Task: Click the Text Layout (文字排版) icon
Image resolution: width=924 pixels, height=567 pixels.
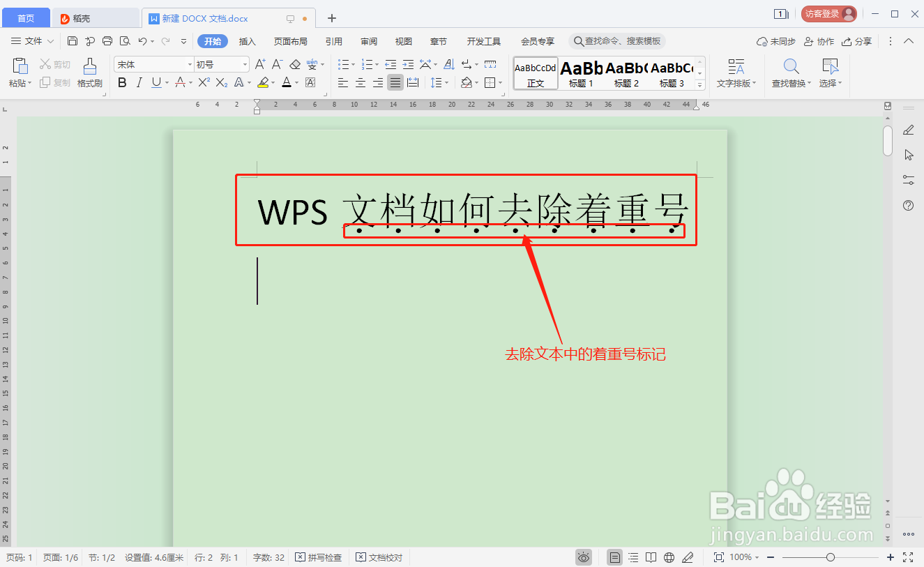Action: coord(736,67)
